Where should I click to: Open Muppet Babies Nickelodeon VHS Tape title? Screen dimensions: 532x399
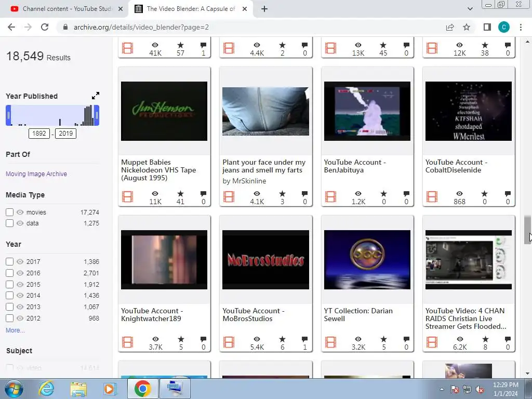point(158,170)
